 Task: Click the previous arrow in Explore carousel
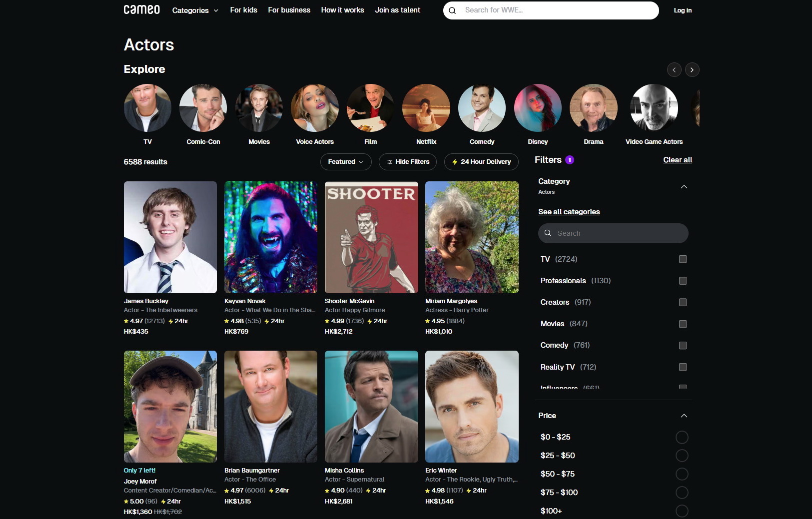click(x=674, y=70)
